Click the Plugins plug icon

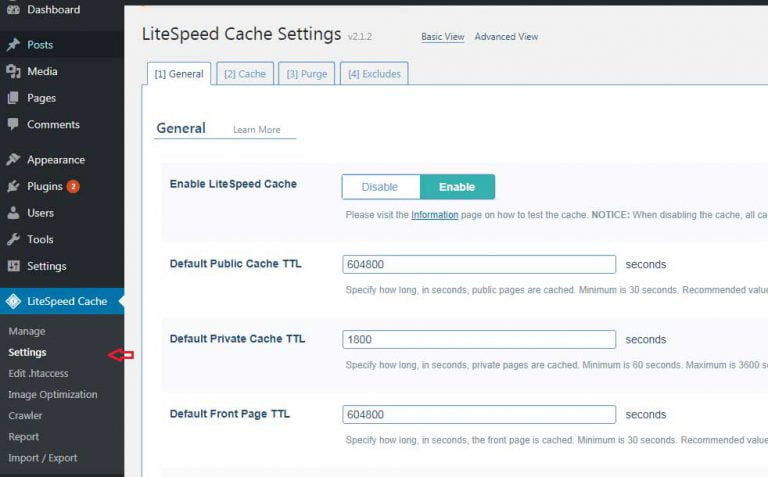click(13, 187)
